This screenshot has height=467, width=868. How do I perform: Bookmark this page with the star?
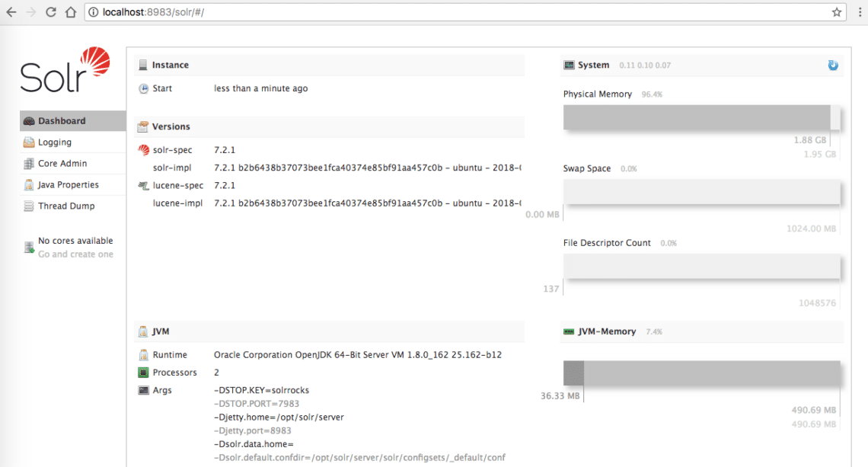click(x=837, y=12)
